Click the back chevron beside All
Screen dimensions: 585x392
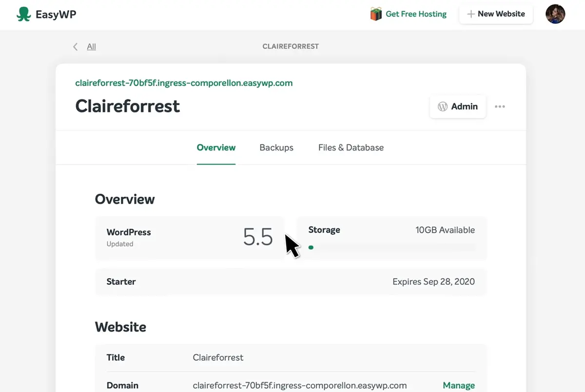pos(75,46)
